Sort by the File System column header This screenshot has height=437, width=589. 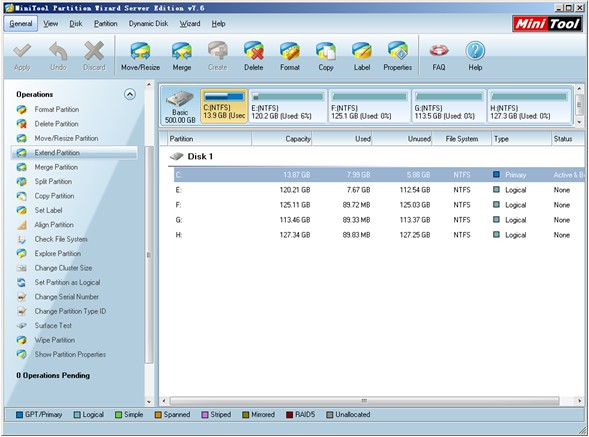click(x=462, y=139)
